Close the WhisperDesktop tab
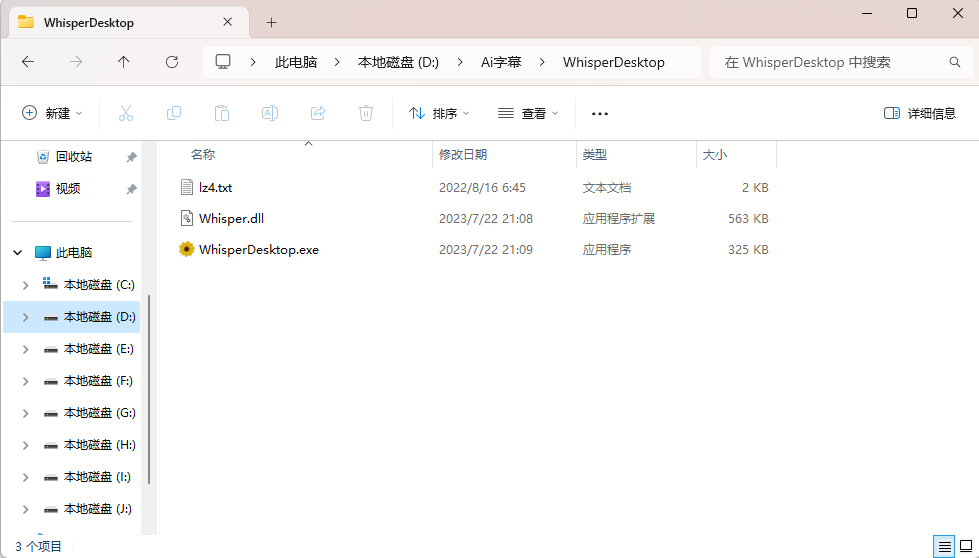The width and height of the screenshot is (979, 558). pos(227,22)
